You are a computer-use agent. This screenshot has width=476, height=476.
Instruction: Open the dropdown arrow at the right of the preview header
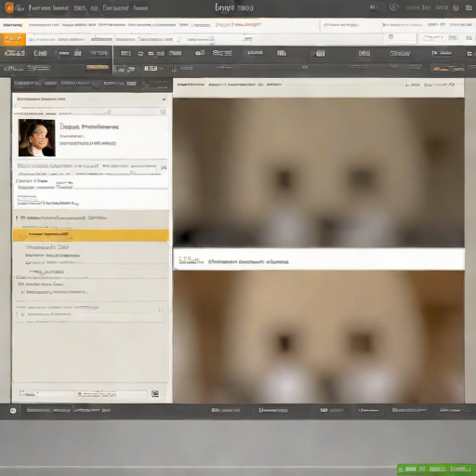[453, 85]
